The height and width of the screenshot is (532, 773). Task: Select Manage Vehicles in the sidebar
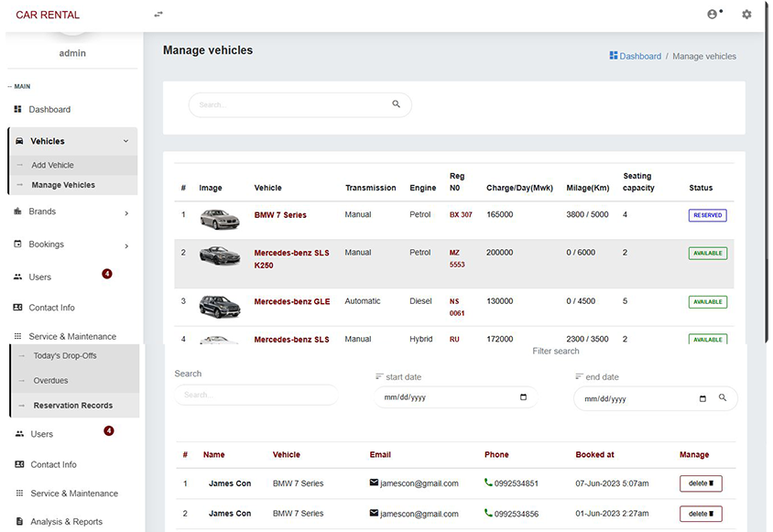point(73,185)
